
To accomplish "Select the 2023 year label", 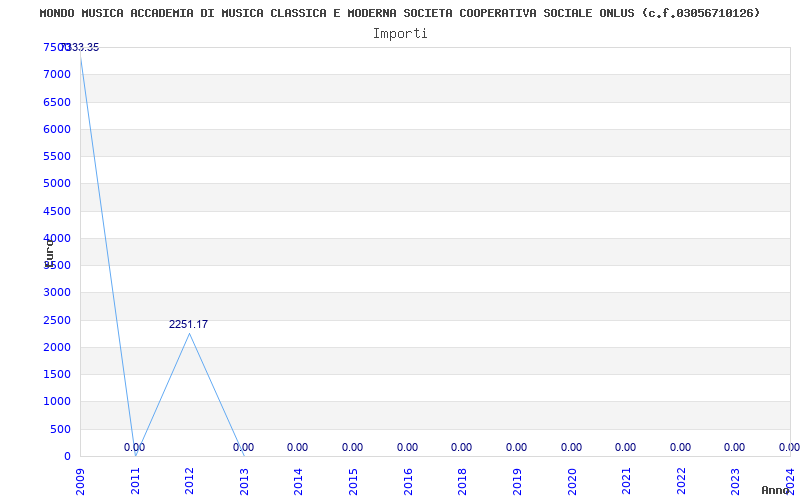I will point(735,481).
